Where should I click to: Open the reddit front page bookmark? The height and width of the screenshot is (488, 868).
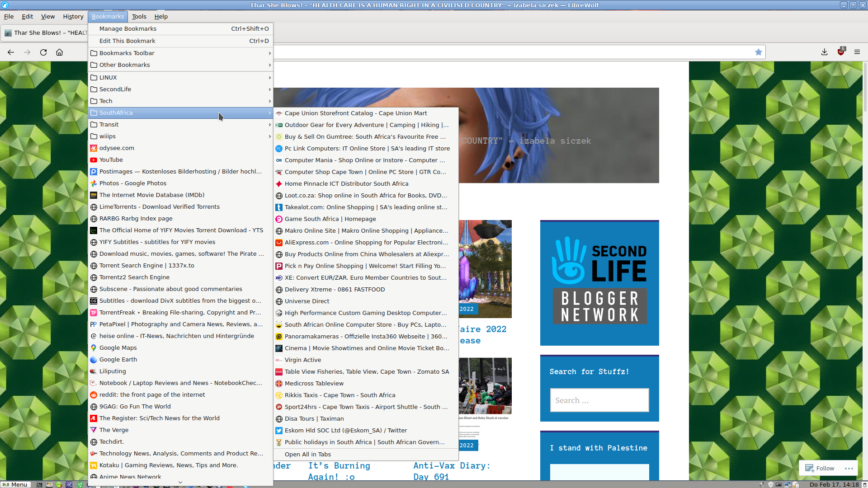click(x=181, y=395)
